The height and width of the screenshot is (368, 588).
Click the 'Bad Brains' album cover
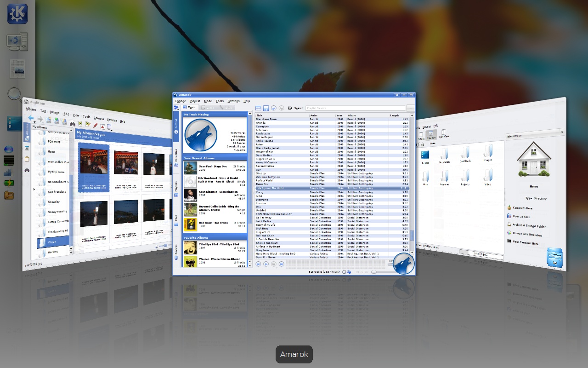point(190,224)
